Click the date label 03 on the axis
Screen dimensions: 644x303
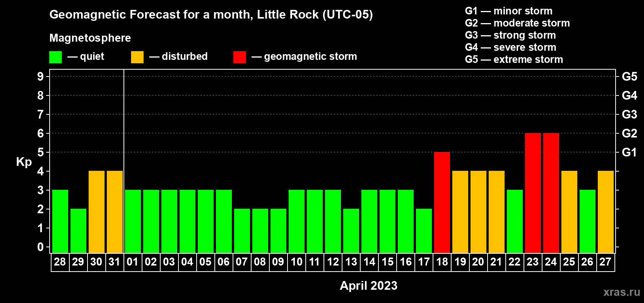pos(169,262)
